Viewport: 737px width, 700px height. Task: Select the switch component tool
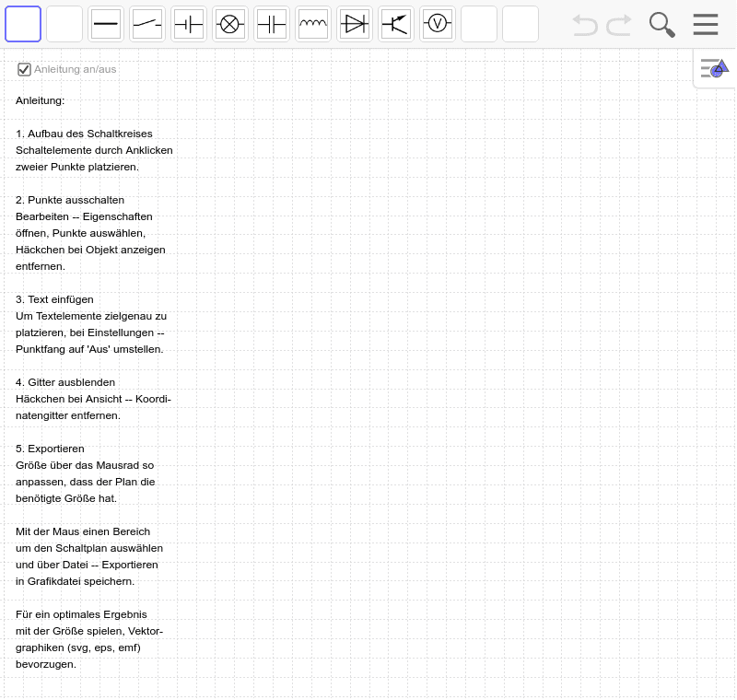pyautogui.click(x=147, y=24)
